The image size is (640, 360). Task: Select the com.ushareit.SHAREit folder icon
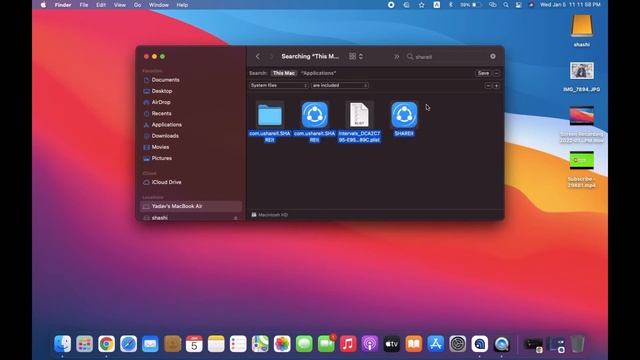coord(270,115)
